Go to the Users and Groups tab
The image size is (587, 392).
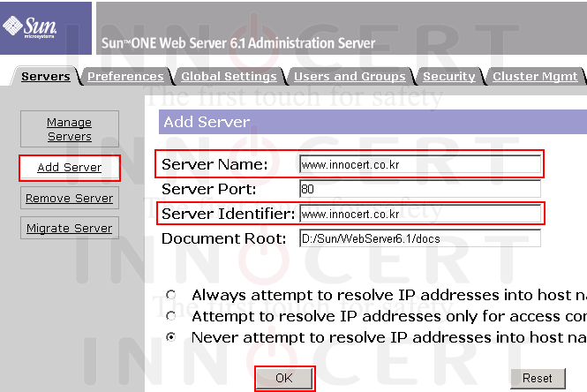(x=350, y=77)
